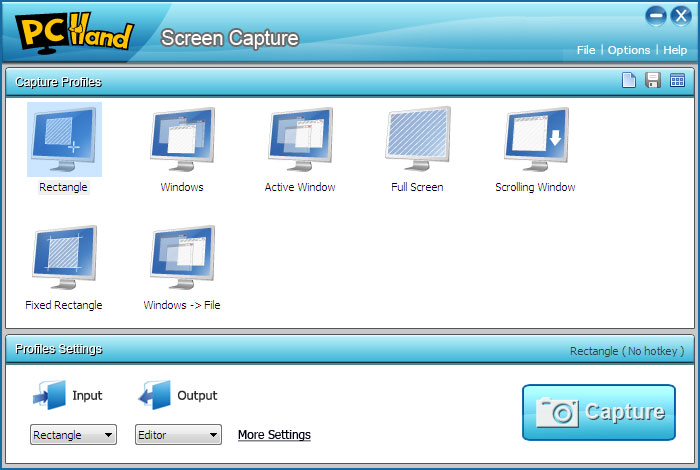Image resolution: width=700 pixels, height=470 pixels.
Task: Open the Options menu
Action: pos(629,50)
